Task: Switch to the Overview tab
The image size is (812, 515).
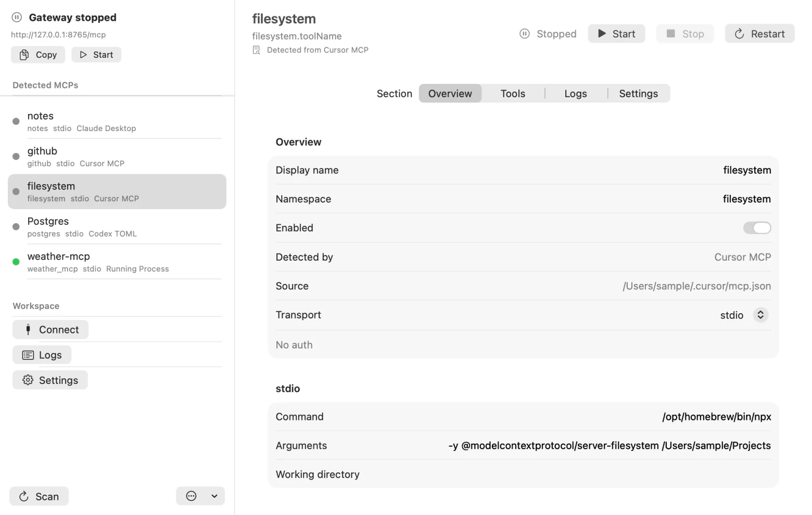Action: point(450,94)
